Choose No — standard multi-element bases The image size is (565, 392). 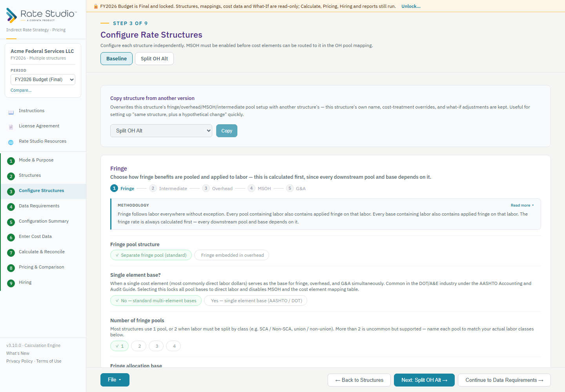156,301
